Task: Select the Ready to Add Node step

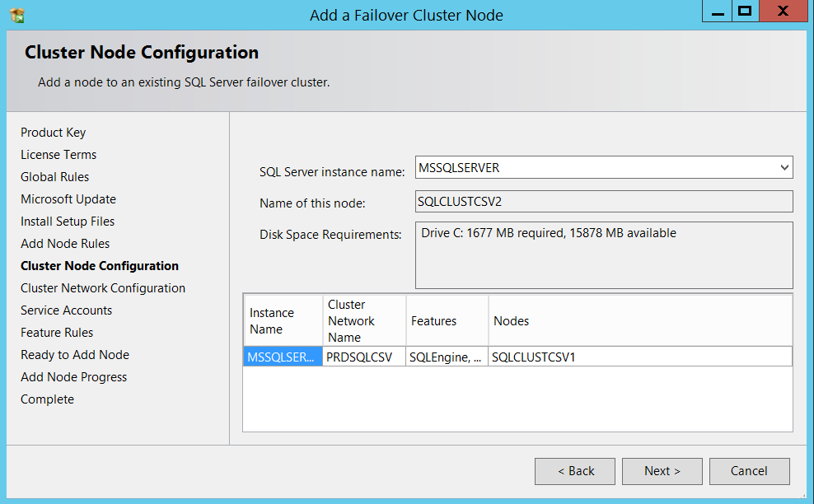Action: tap(75, 355)
